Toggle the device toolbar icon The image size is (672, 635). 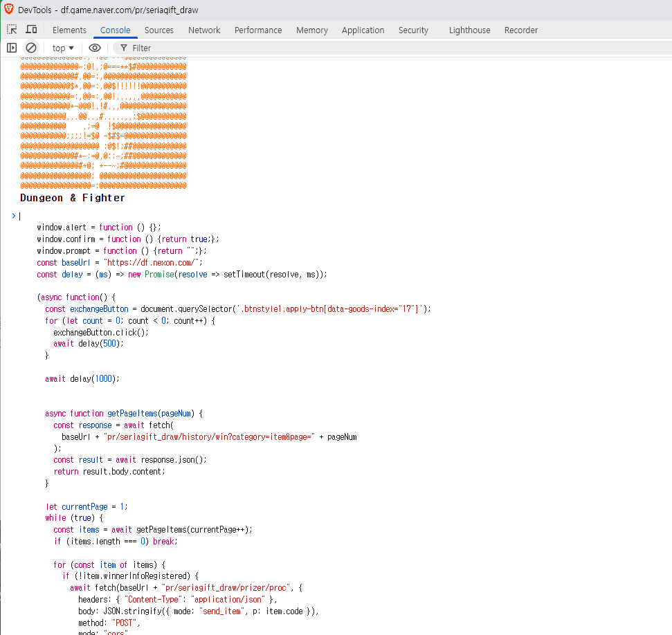pyautogui.click(x=31, y=30)
